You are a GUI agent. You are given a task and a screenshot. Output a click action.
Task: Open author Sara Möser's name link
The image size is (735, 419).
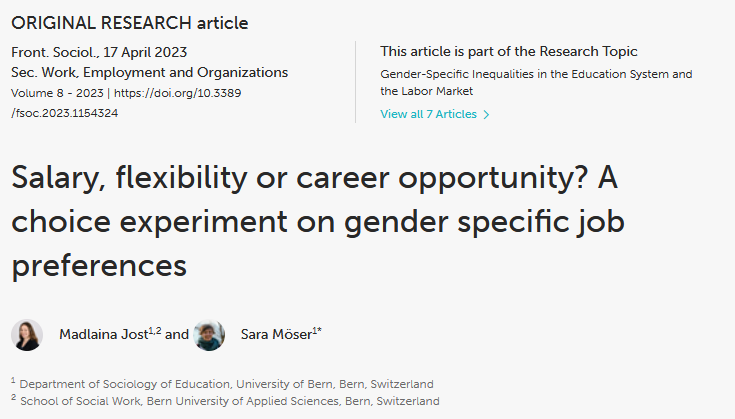coord(277,334)
